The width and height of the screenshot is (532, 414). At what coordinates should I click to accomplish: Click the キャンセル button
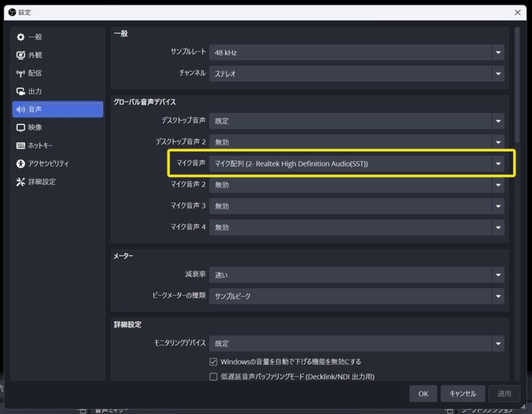[463, 394]
